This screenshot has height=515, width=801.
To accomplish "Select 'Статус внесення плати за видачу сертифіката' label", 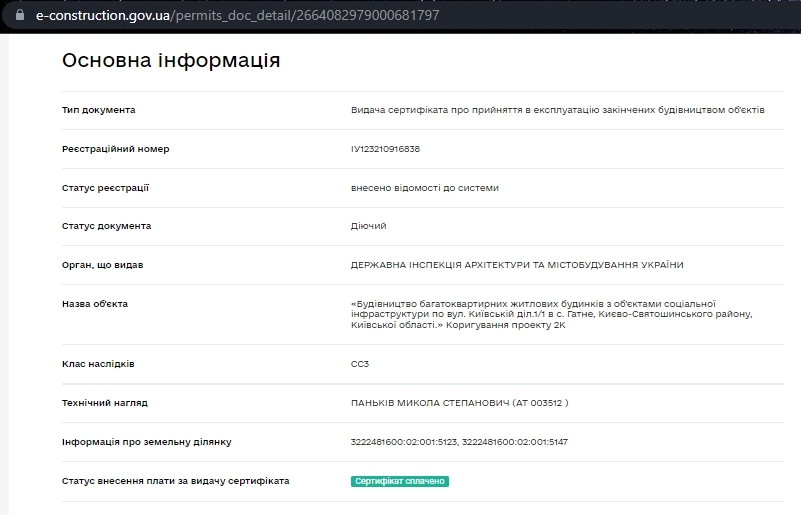I will [x=176, y=481].
